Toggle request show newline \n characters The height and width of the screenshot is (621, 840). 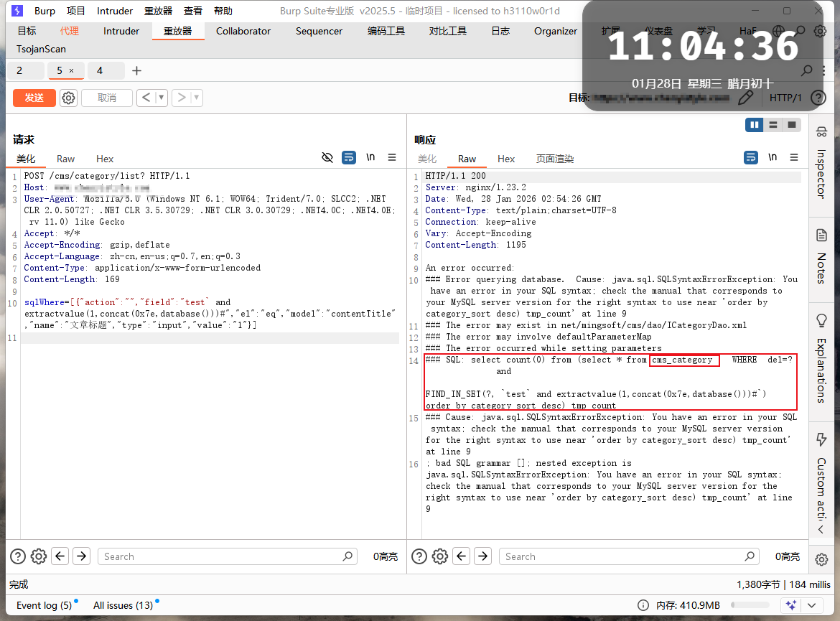(x=370, y=157)
